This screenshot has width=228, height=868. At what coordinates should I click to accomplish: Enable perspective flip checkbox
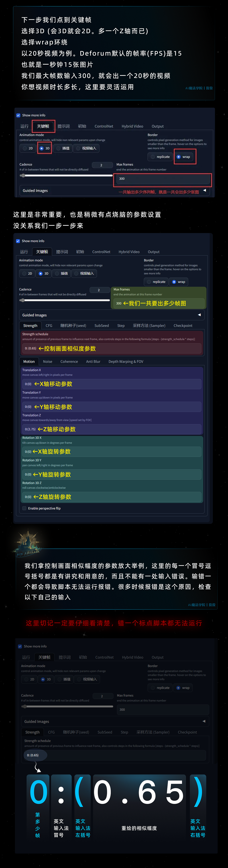point(24,508)
